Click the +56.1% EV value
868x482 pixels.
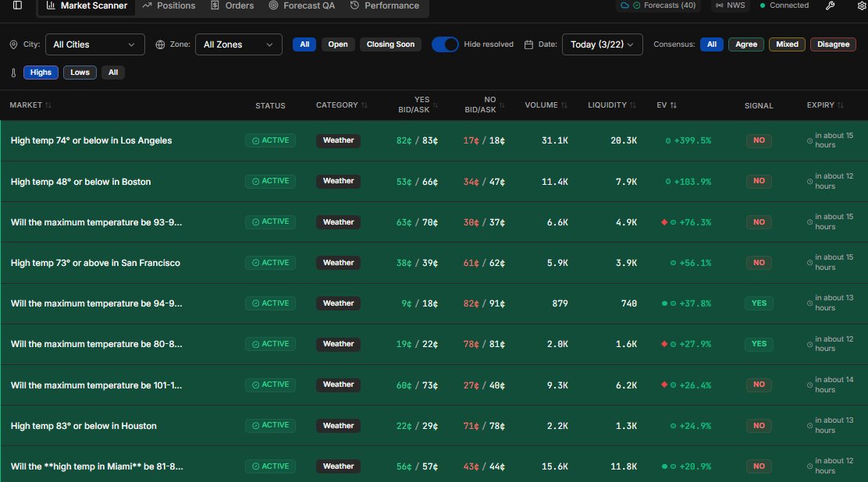coord(695,263)
